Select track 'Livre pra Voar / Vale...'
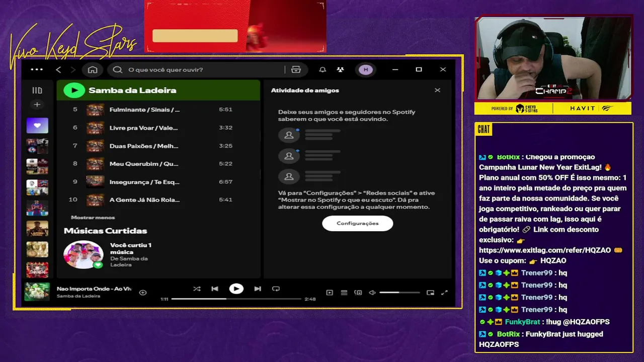This screenshot has width=644, height=362. [144, 128]
